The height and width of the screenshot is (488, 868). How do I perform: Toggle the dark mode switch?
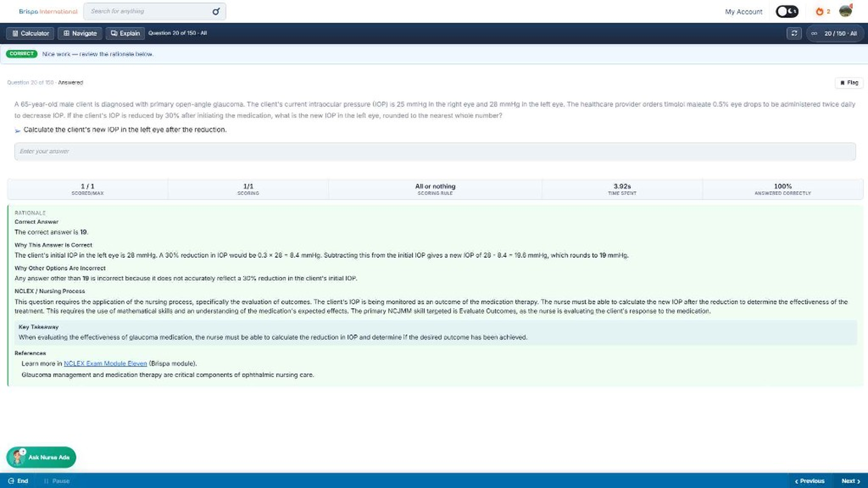pos(787,11)
